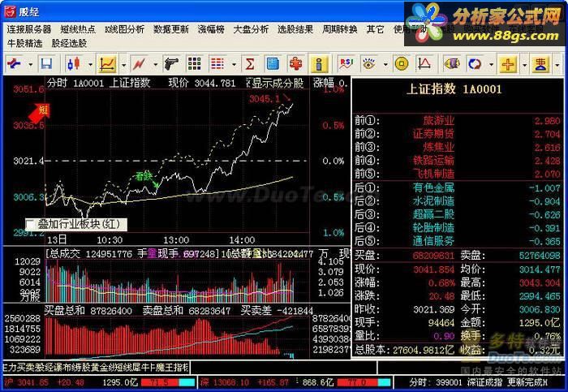Click the purple eye shield icon

tap(451, 64)
